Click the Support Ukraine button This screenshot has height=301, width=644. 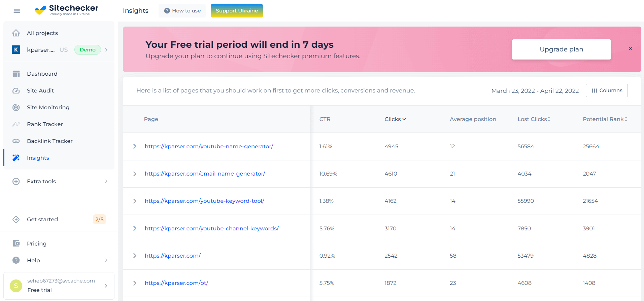point(237,11)
